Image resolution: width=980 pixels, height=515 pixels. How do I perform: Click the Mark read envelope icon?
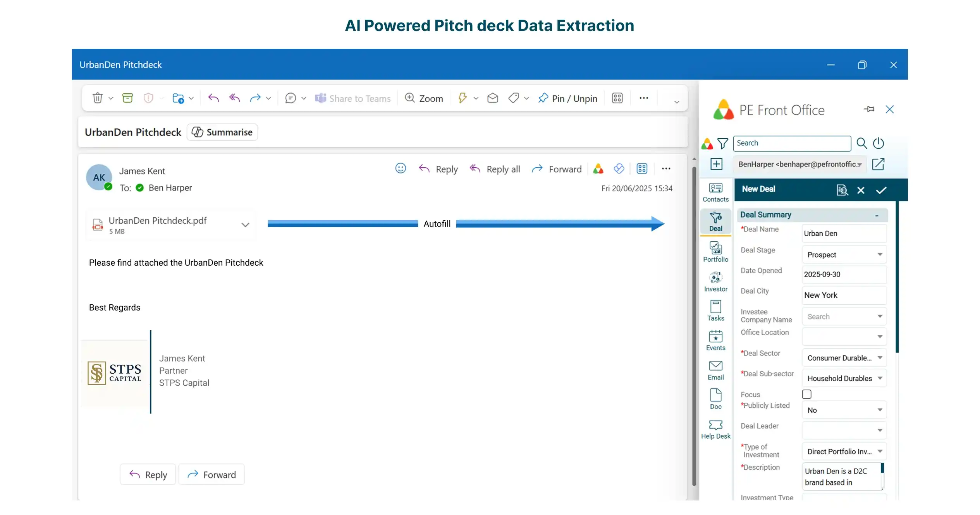[493, 98]
